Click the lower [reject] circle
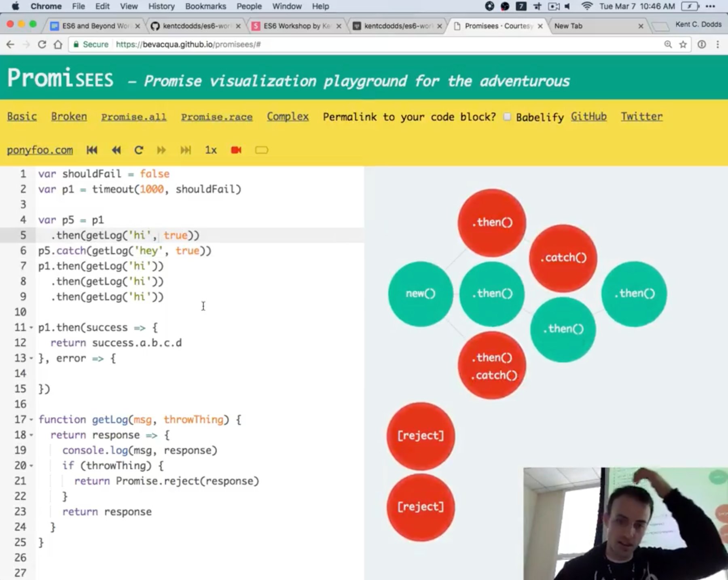Viewport: 728px width, 580px height. [421, 507]
